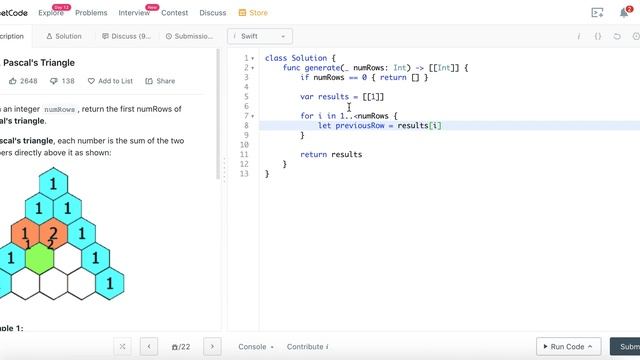Image resolution: width=640 pixels, height=360 pixels.
Task: Click the problem counter /22 text
Action: 181,347
